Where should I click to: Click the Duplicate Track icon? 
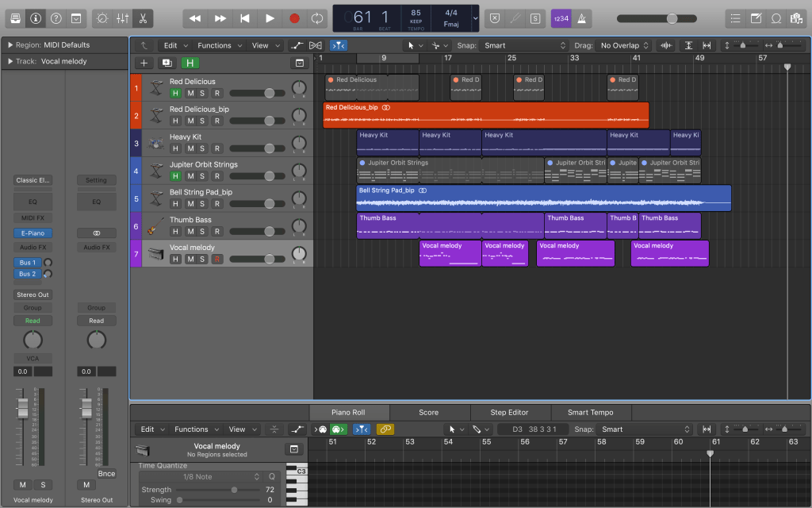click(167, 63)
